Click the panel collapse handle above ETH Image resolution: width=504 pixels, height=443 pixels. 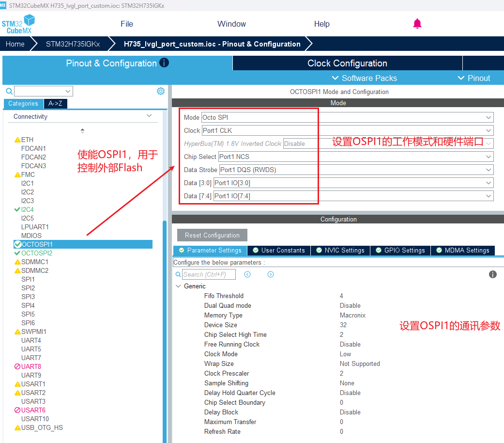click(83, 130)
